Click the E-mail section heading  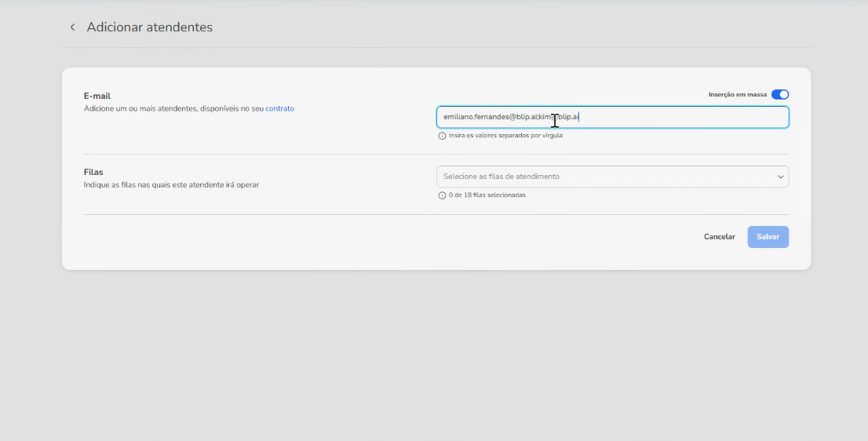tap(97, 96)
